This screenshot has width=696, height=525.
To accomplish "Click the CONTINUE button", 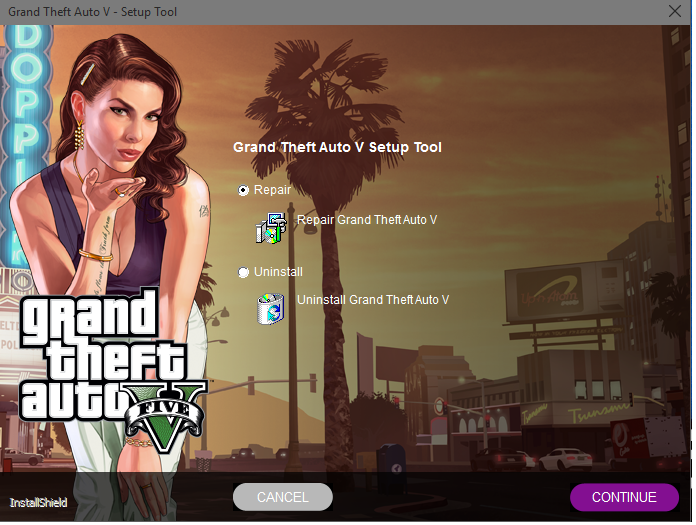I will pyautogui.click(x=627, y=499).
